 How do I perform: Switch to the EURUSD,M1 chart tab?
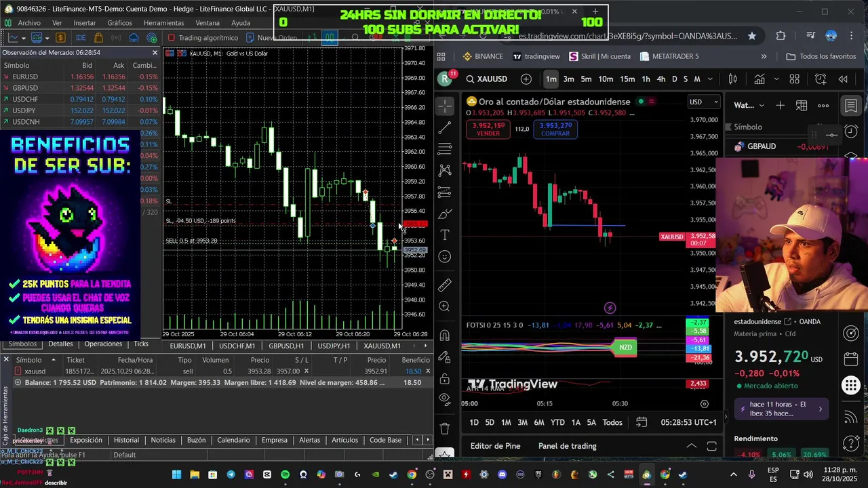(188, 346)
